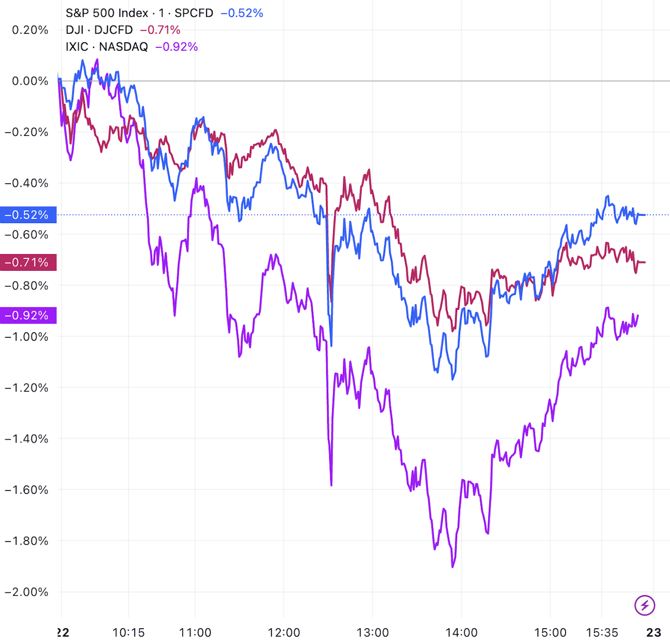Click the 13:00 time axis label
Screen dimensions: 670x644
[372, 633]
